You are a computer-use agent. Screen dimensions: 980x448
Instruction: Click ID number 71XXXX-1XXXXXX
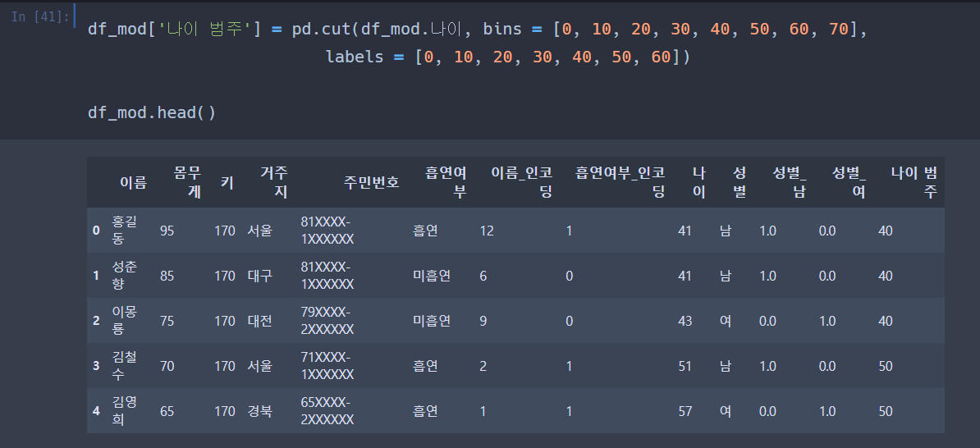pos(327,365)
